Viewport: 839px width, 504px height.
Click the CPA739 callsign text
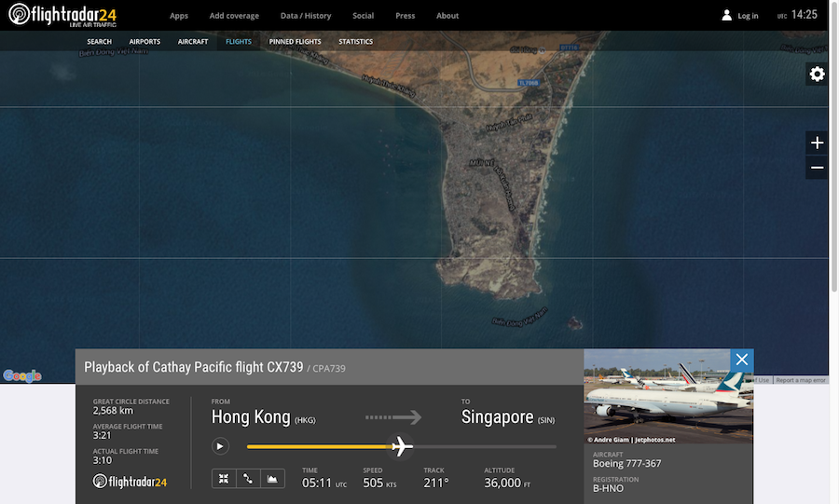point(329,368)
